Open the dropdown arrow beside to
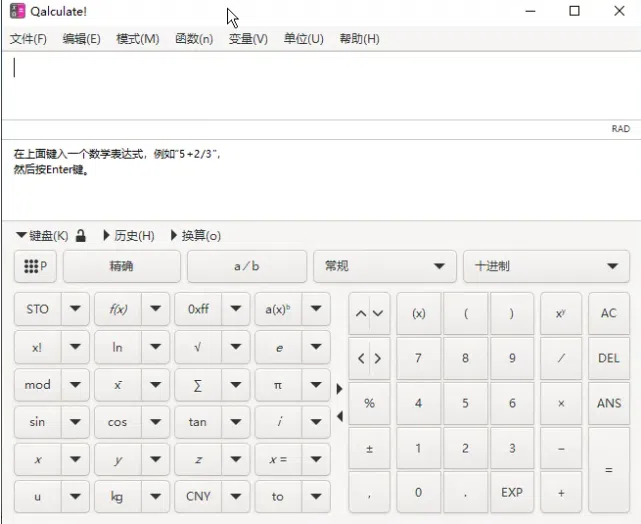Screen dimensions: 641x524 click(316, 496)
